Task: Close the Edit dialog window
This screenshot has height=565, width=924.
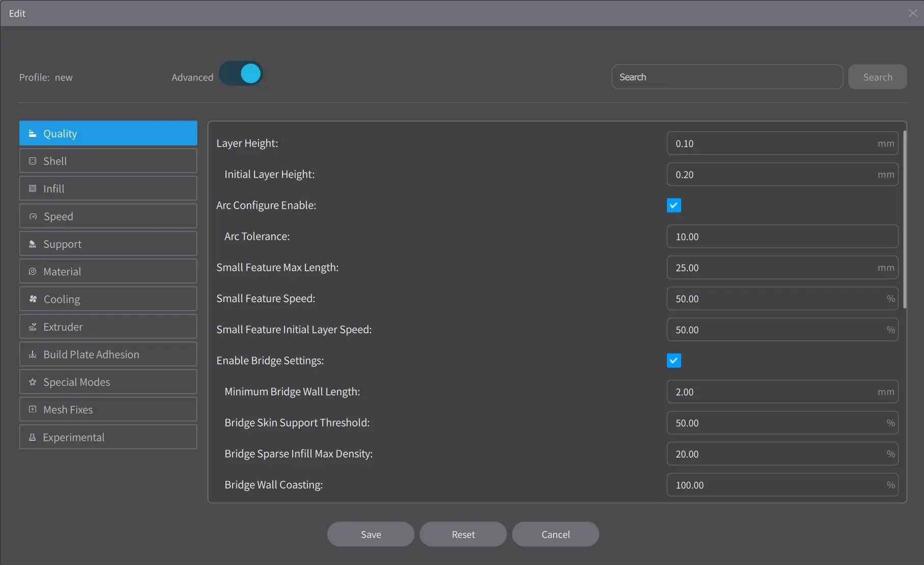Action: coord(913,13)
